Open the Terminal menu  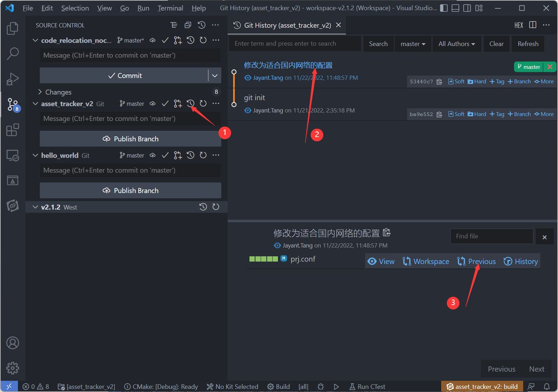click(x=170, y=8)
